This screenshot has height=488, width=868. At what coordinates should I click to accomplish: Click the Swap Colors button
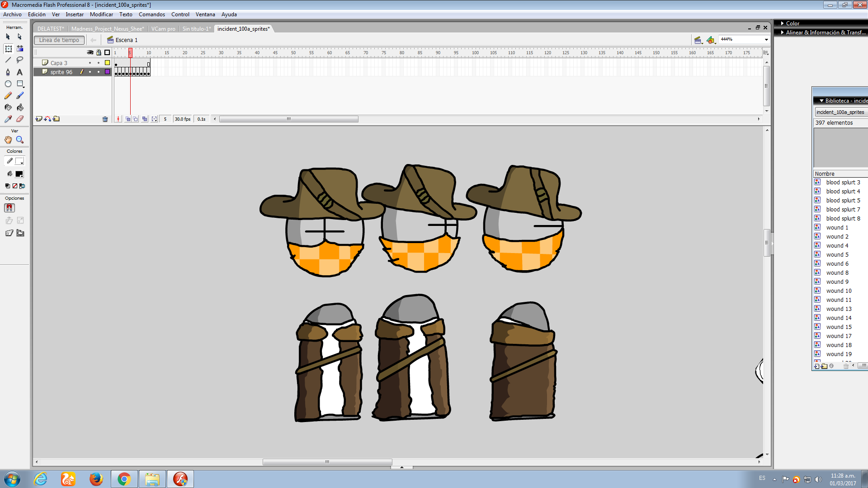click(22, 186)
